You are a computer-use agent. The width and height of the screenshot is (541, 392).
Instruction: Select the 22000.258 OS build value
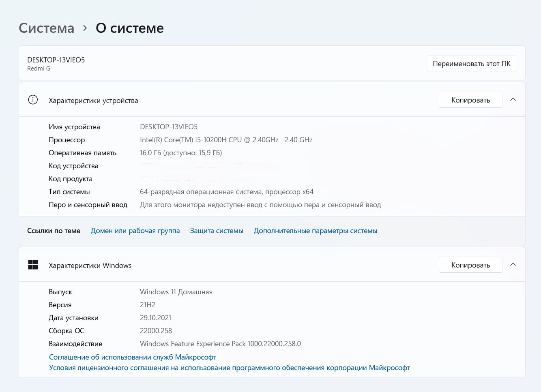[156, 331]
